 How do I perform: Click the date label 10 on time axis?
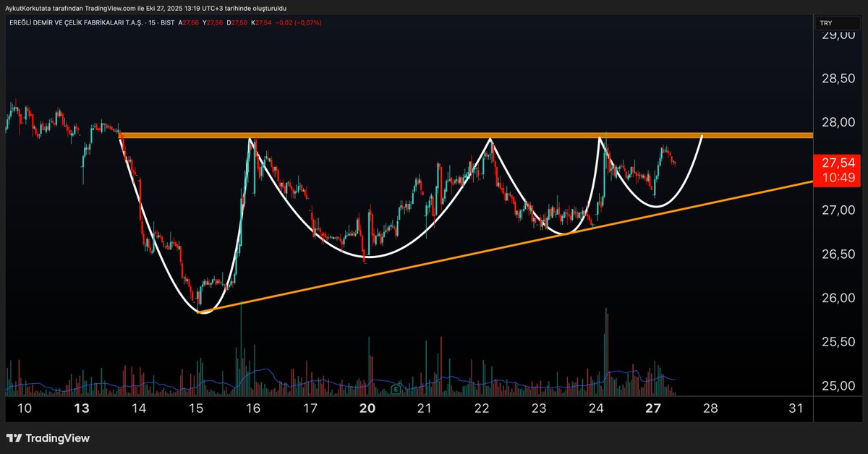tap(24, 408)
